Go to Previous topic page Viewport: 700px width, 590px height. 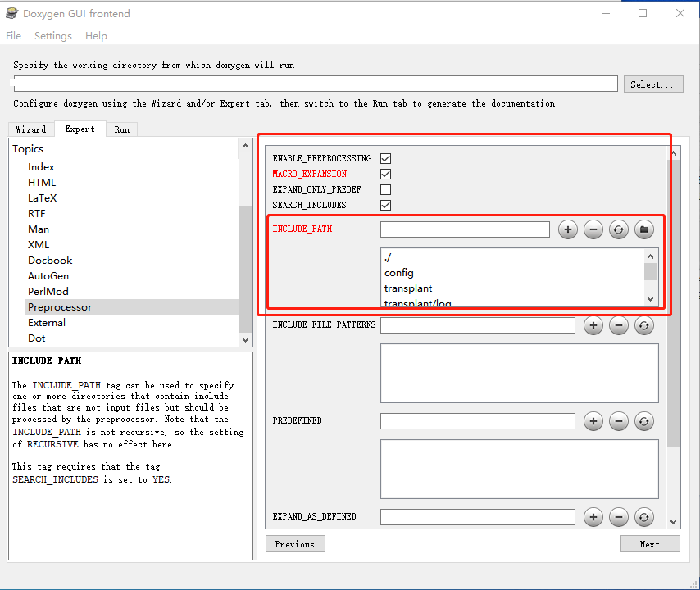pyautogui.click(x=295, y=544)
